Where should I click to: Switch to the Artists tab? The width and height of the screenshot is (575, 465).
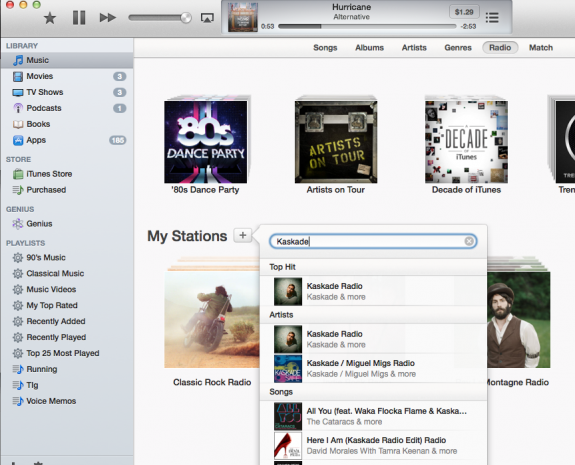point(414,48)
